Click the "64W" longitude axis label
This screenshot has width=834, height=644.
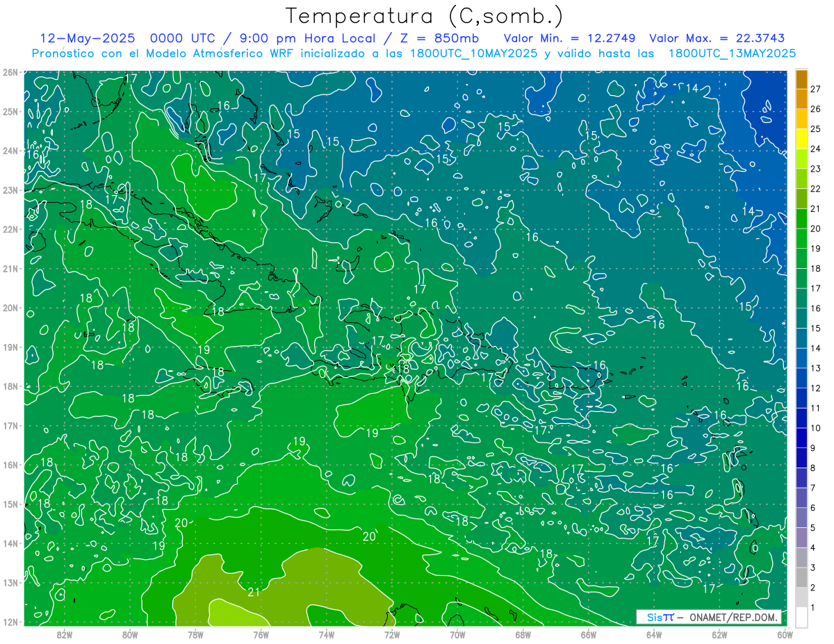pos(654,634)
